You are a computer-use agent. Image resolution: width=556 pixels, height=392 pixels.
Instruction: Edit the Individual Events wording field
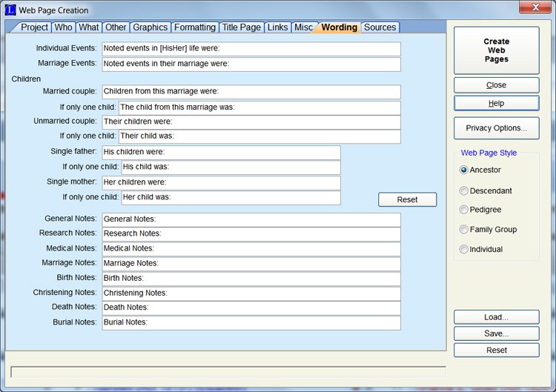[251, 49]
